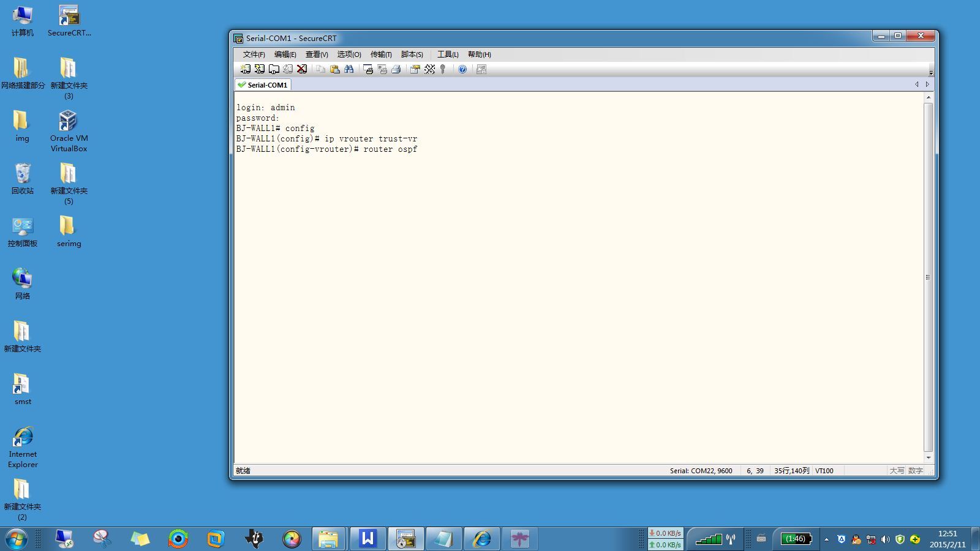The height and width of the screenshot is (551, 980).
Task: Click the Print Selection toolbar icon
Action: (382, 69)
